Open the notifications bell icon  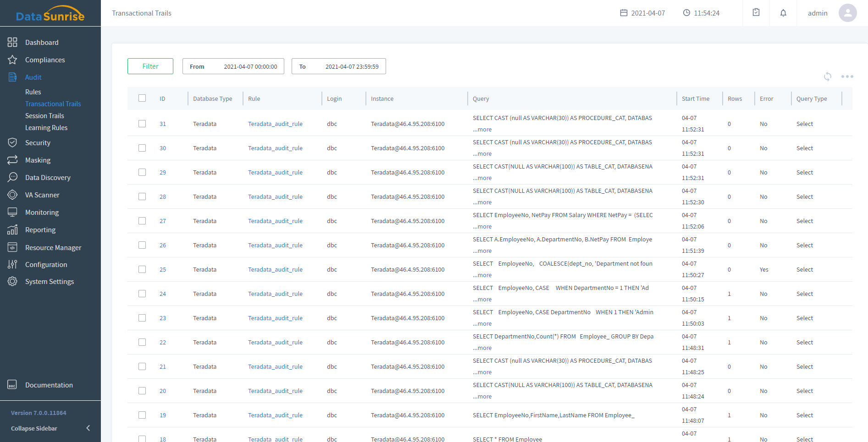783,13
